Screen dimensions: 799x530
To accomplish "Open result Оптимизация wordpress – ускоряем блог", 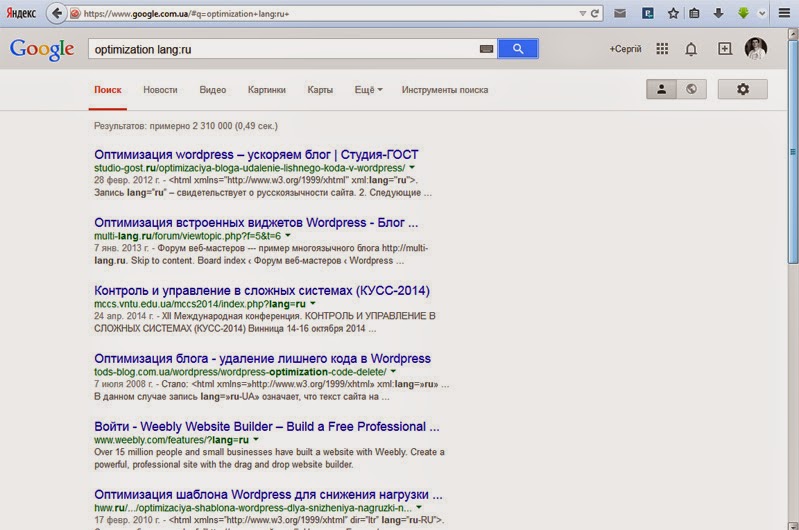I will (x=256, y=154).
